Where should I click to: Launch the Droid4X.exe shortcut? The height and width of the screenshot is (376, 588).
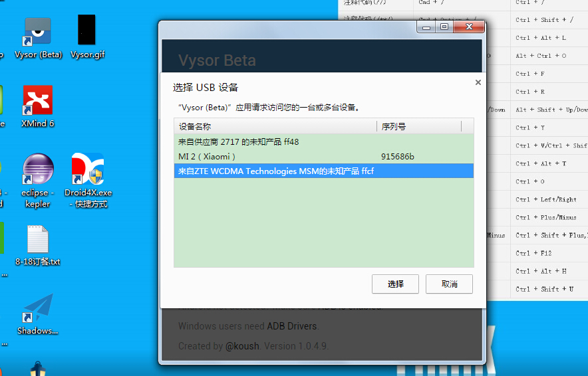[88, 171]
